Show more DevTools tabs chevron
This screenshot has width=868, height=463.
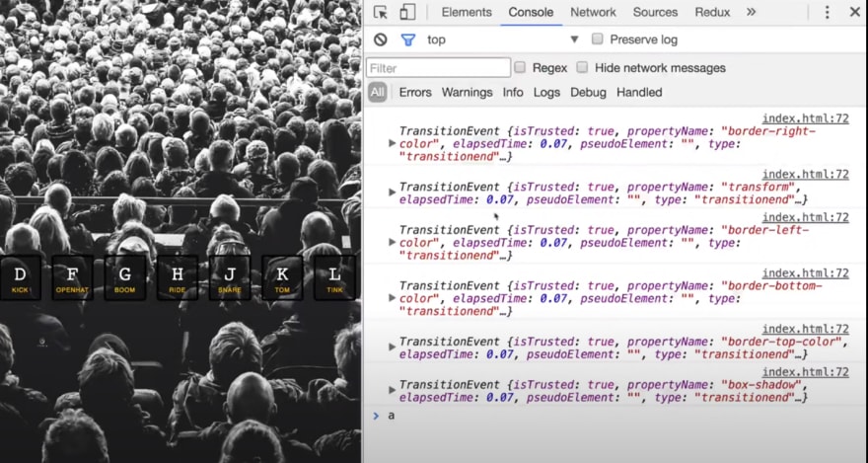pos(751,12)
